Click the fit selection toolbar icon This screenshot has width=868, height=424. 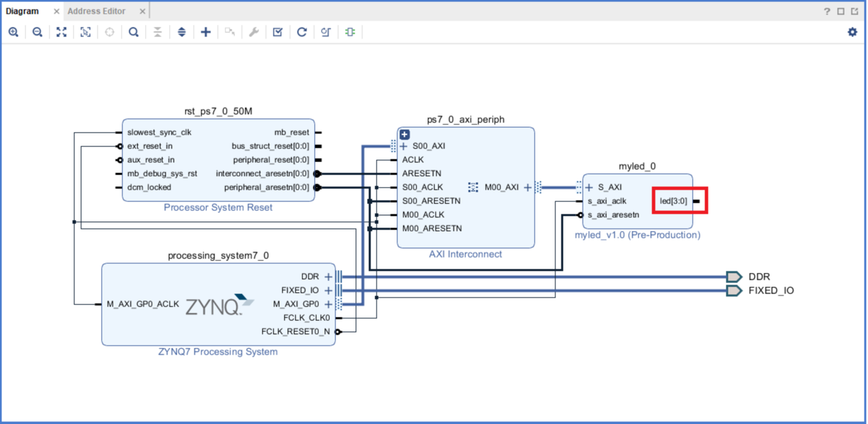pos(85,32)
